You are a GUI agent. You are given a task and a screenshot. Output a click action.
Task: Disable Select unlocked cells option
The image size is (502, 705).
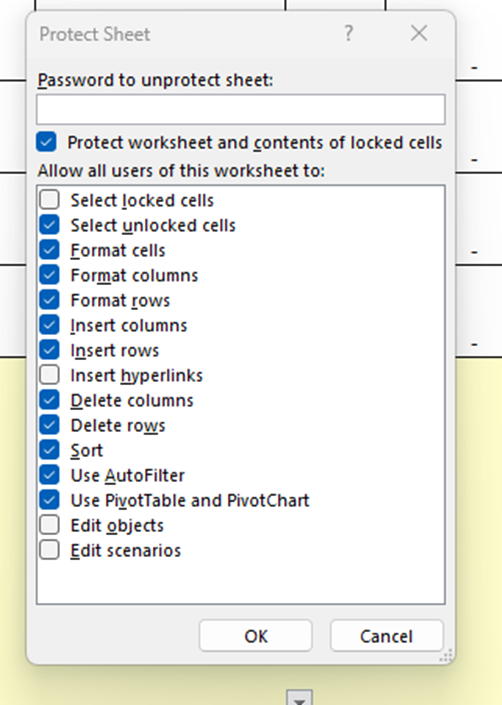49,225
